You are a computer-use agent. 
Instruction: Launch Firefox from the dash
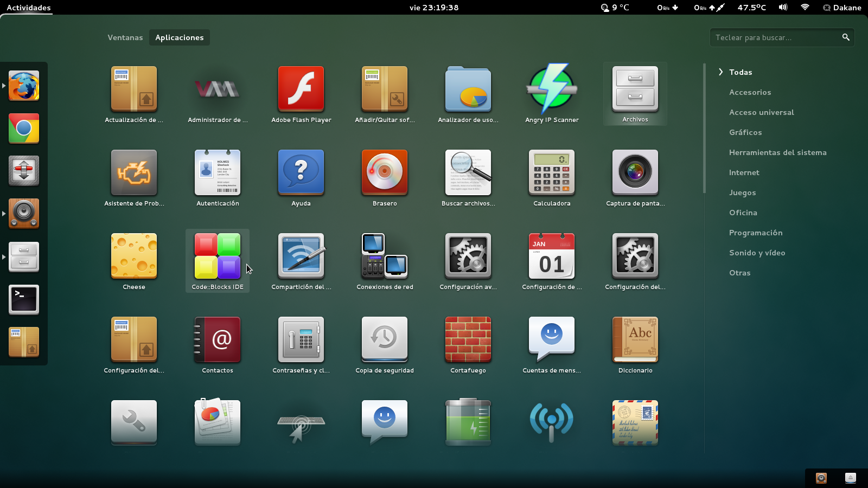24,86
